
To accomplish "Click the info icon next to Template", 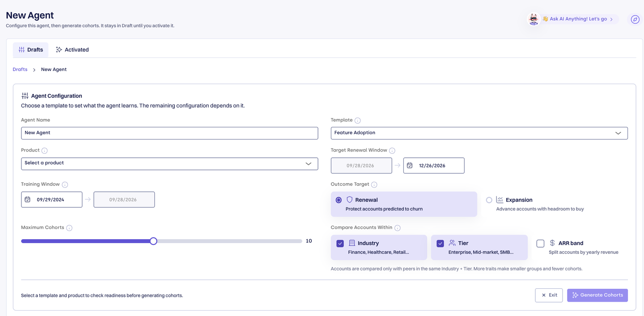I will 357,120.
